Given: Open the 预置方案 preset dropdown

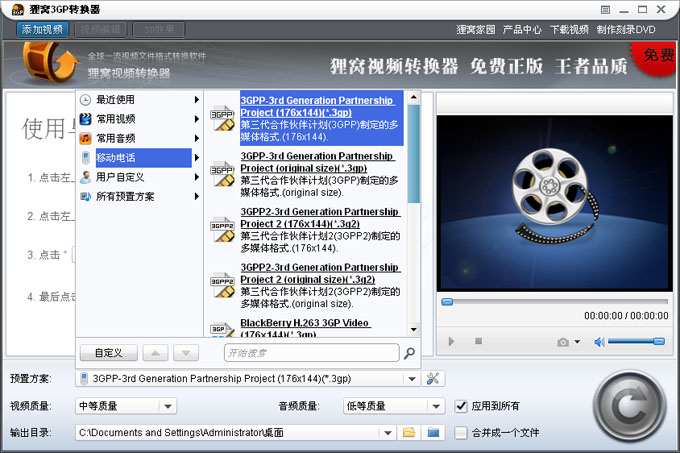Looking at the screenshot, I should (412, 379).
